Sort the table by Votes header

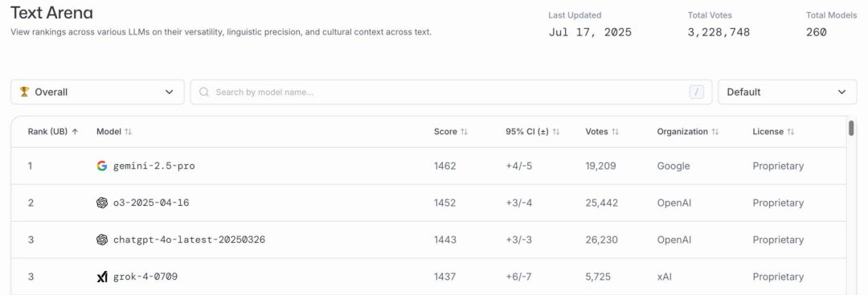[602, 132]
